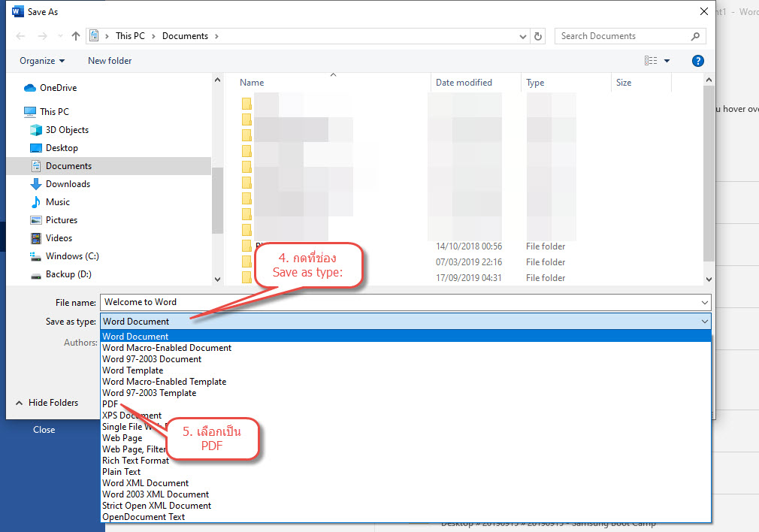Click Close in Word backstage menu
759x532 pixels.
coord(44,429)
